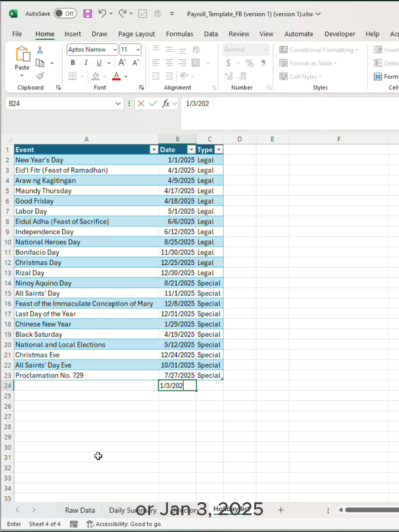Click accounting dollar format

(x=228, y=63)
